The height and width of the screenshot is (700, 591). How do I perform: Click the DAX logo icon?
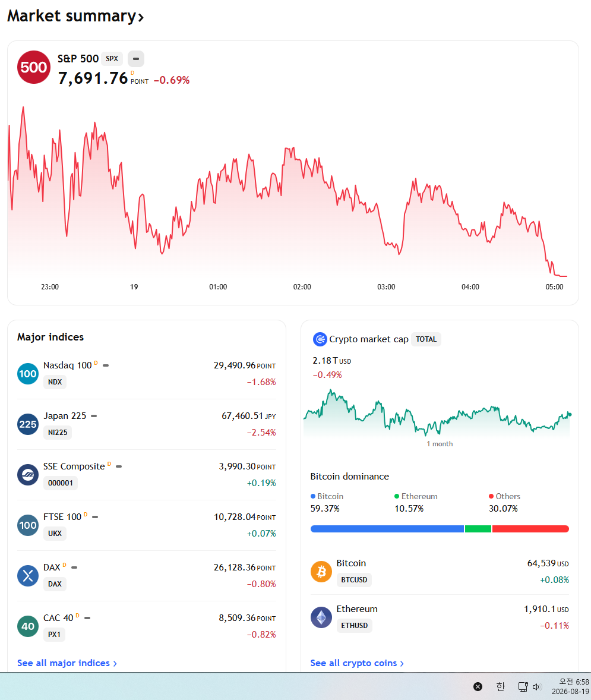point(28,575)
